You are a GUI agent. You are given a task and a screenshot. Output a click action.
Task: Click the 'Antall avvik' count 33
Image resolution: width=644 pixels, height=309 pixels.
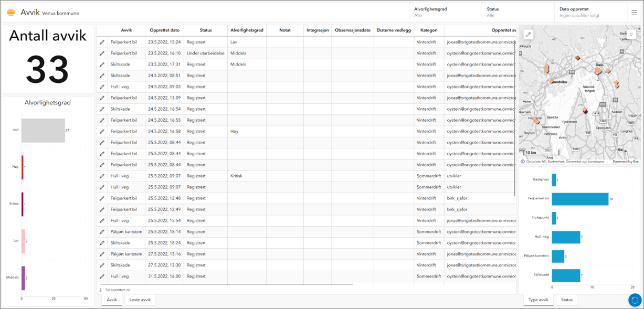(47, 70)
